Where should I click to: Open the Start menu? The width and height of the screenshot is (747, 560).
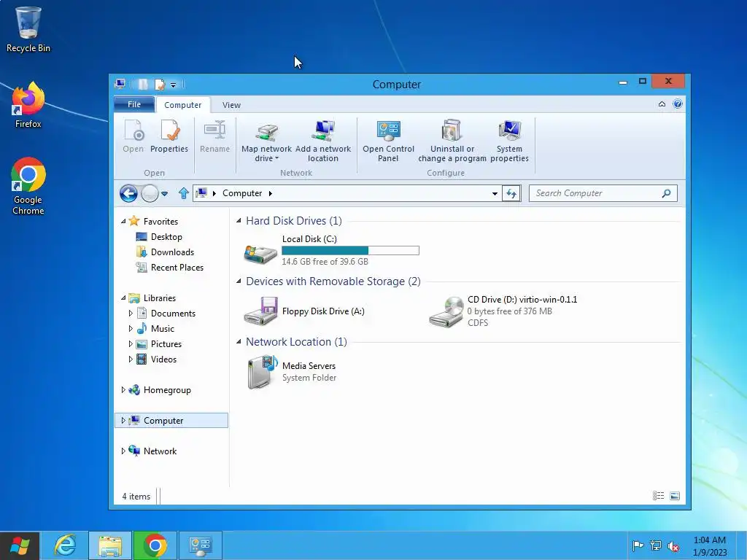pos(20,545)
